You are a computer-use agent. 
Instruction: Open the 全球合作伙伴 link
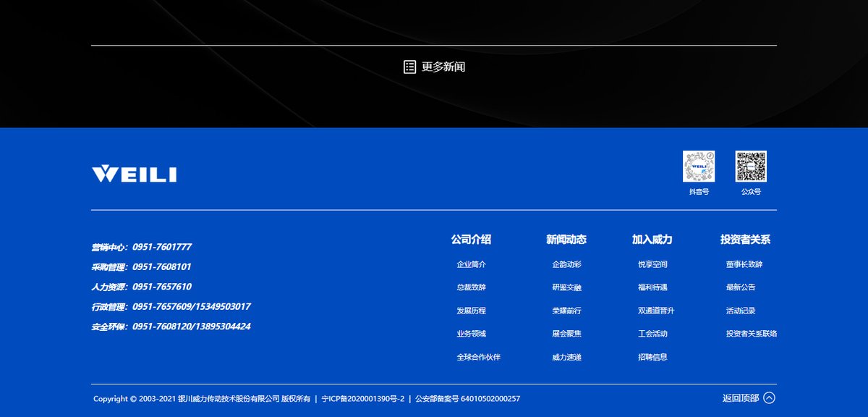[x=479, y=357]
